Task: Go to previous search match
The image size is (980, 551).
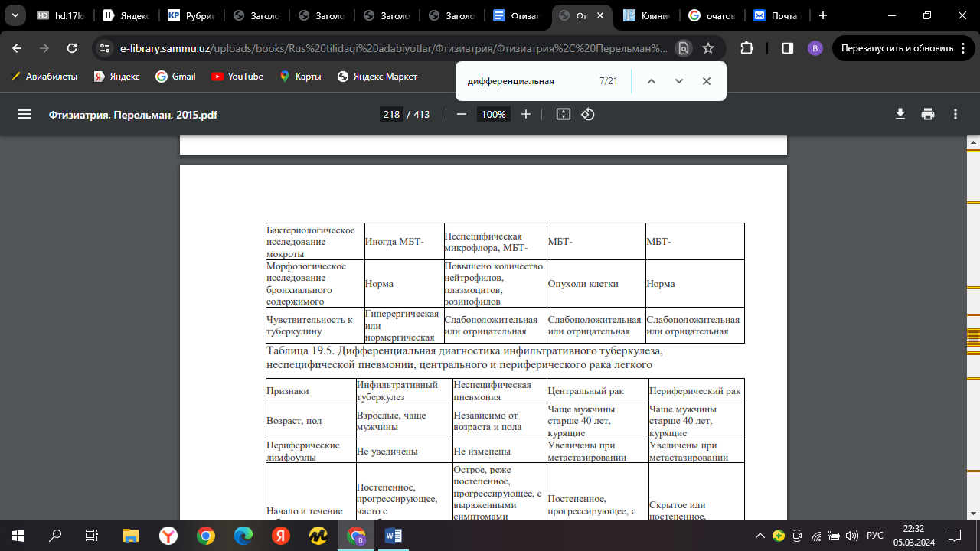Action: coord(652,81)
